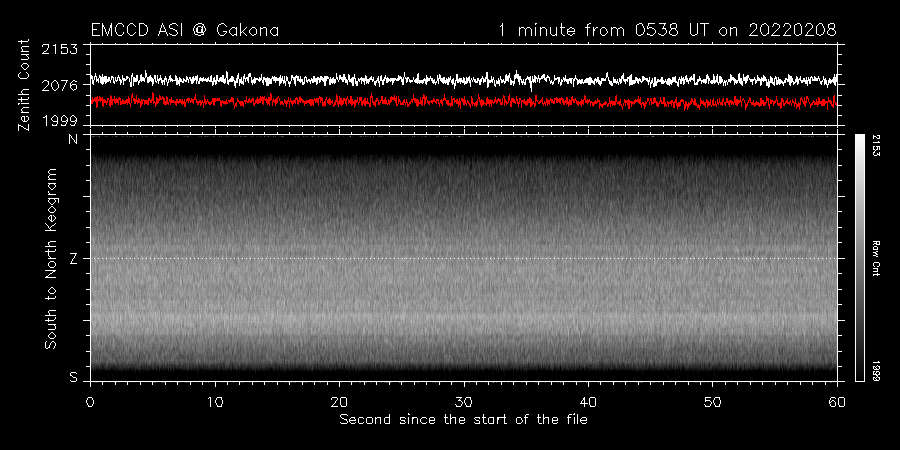The width and height of the screenshot is (900, 450).
Task: Click the x-axis tick label 20
Action: [339, 402]
